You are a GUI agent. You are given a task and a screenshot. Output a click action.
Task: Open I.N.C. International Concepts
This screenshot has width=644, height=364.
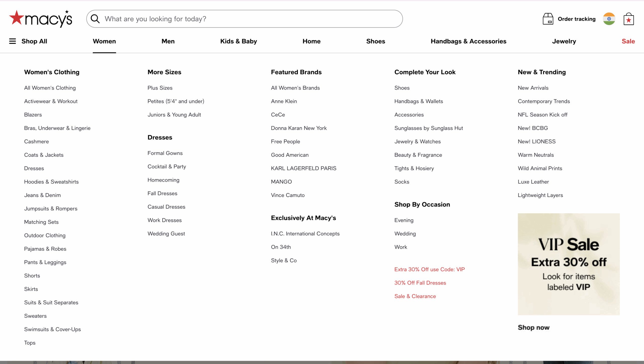[x=305, y=233]
